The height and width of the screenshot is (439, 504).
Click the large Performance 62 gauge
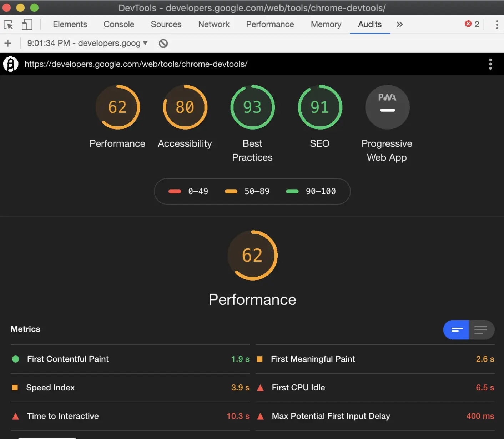[252, 255]
